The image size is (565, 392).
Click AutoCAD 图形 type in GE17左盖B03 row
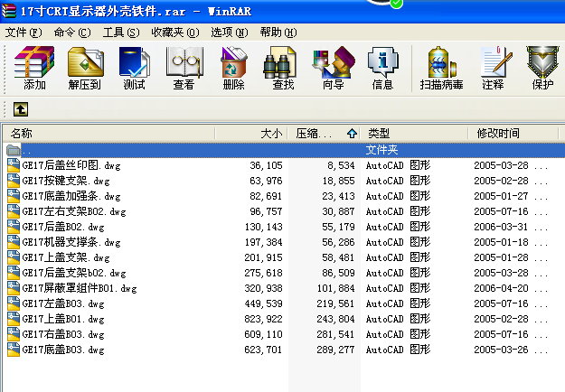[x=398, y=303]
